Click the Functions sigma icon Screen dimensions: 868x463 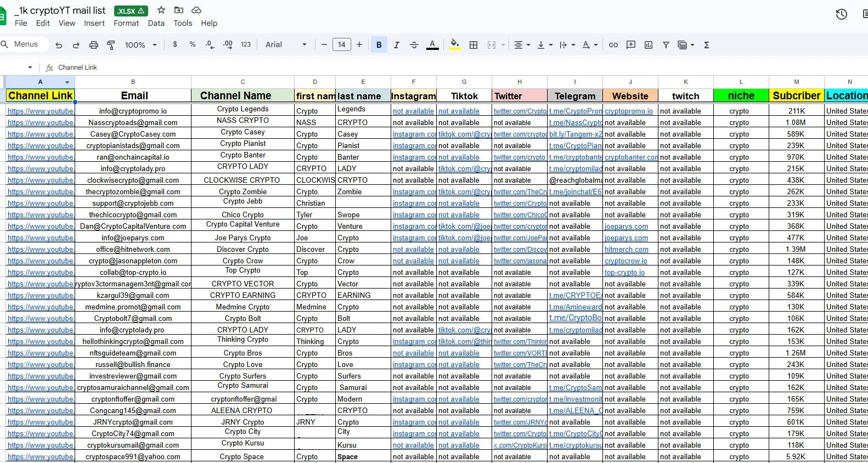click(707, 45)
